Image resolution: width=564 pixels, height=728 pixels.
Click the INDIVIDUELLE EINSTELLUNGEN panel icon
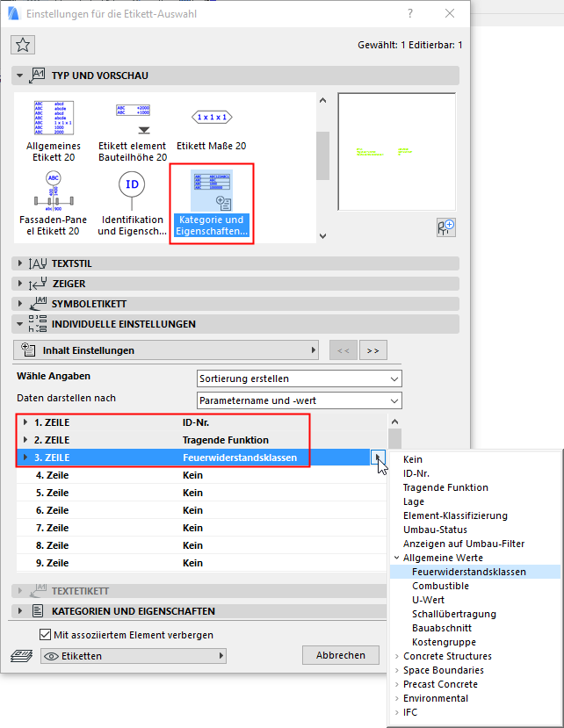[38, 324]
